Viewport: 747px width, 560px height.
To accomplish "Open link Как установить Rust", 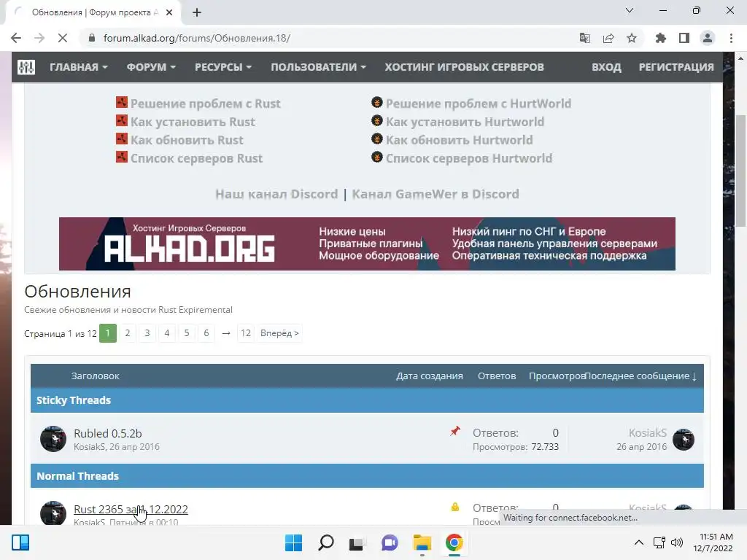I will coord(193,122).
